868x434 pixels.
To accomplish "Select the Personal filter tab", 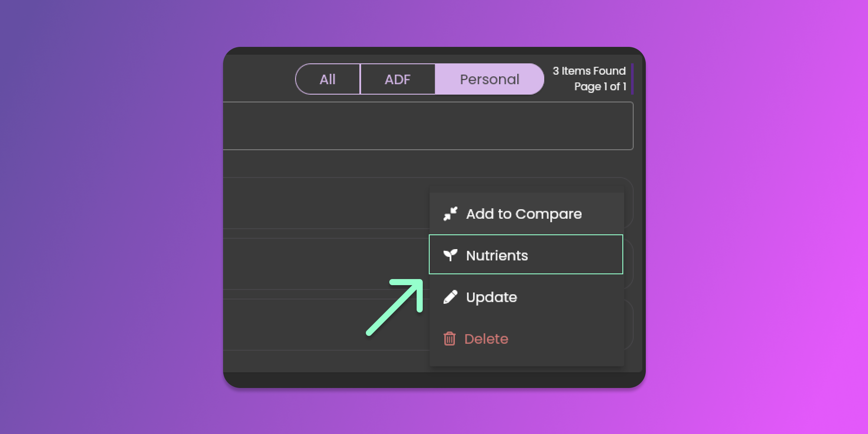I will point(489,79).
